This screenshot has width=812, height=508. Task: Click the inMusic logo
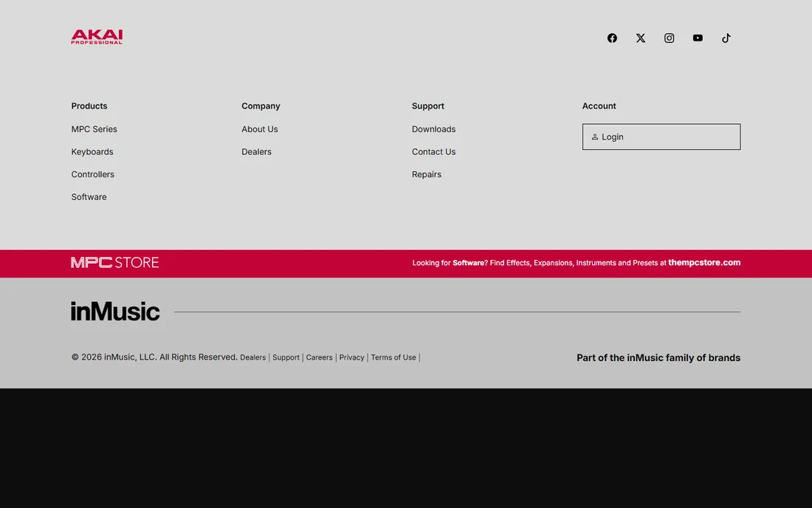(x=115, y=311)
